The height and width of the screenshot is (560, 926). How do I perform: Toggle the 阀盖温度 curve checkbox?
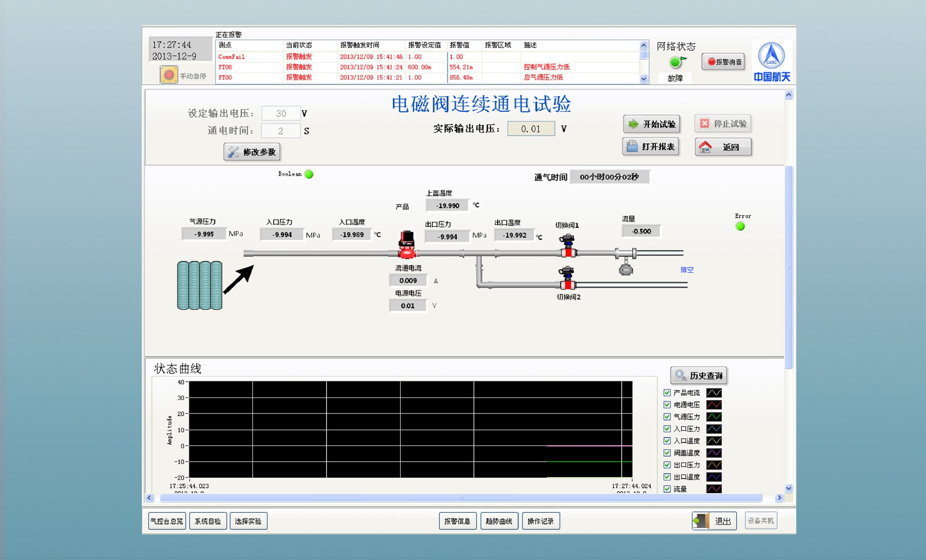[x=667, y=453]
